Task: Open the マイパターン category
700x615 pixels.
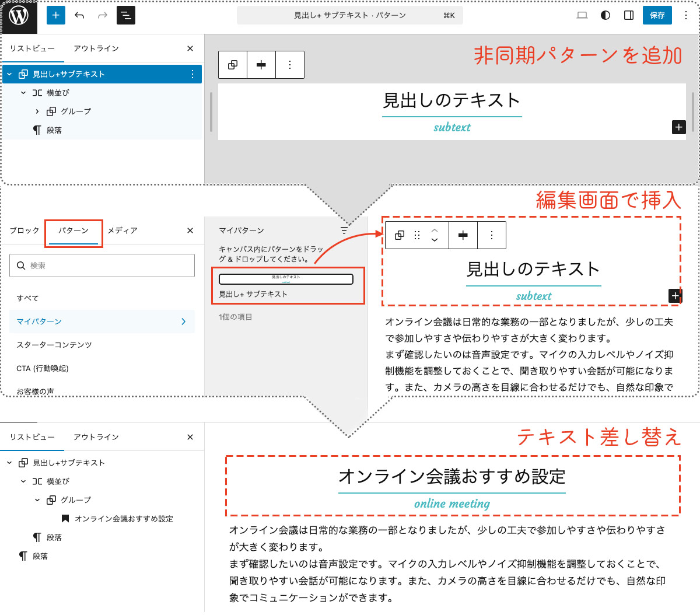Action: coord(102,322)
